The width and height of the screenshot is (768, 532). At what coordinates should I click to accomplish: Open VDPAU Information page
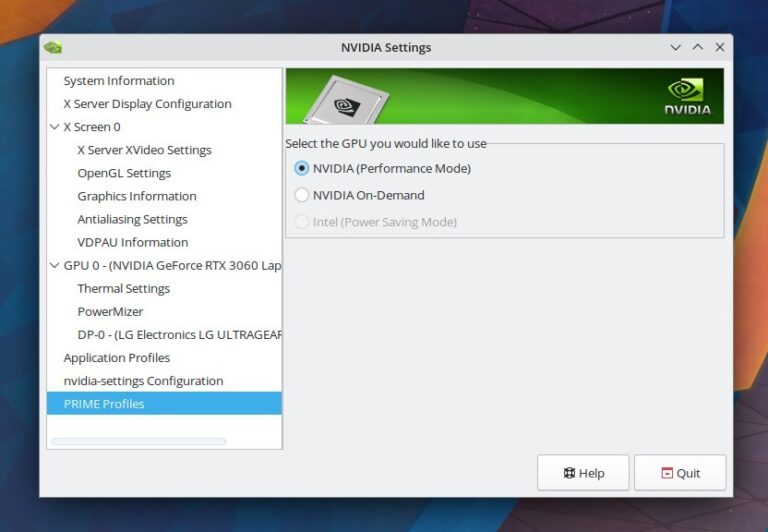coord(133,242)
